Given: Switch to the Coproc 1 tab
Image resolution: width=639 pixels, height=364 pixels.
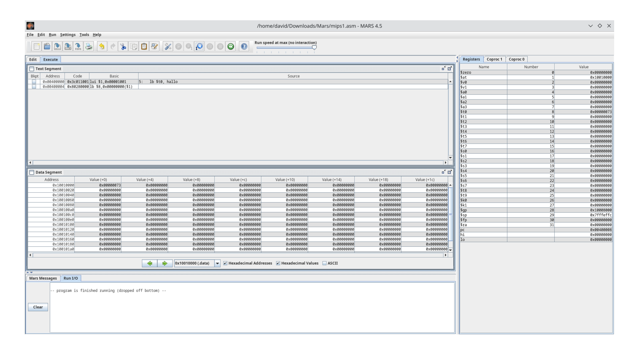Looking at the screenshot, I should pos(494,59).
